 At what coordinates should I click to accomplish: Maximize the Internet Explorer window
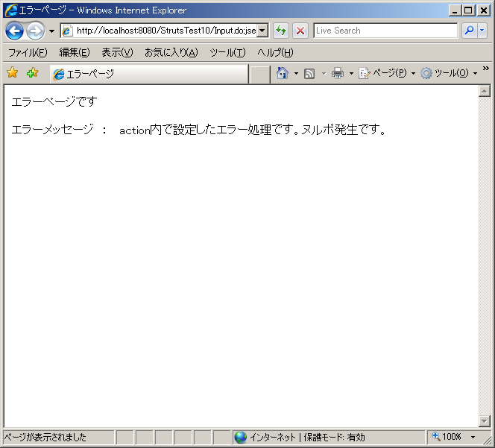[x=469, y=10]
